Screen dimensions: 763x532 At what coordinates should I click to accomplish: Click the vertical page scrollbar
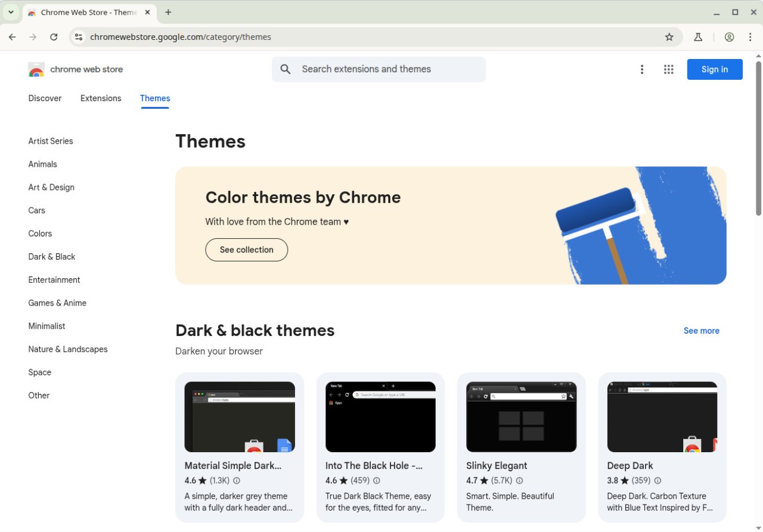click(x=758, y=137)
